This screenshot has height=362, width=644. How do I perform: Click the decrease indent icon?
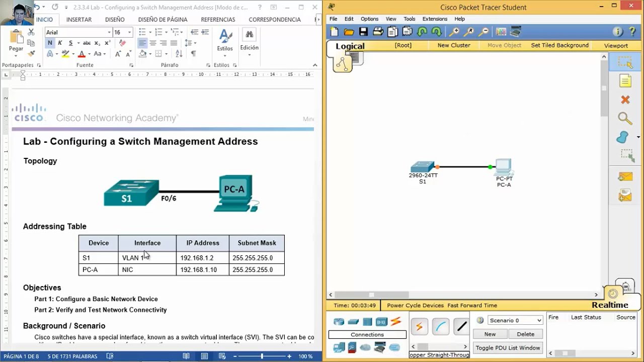tap(194, 32)
